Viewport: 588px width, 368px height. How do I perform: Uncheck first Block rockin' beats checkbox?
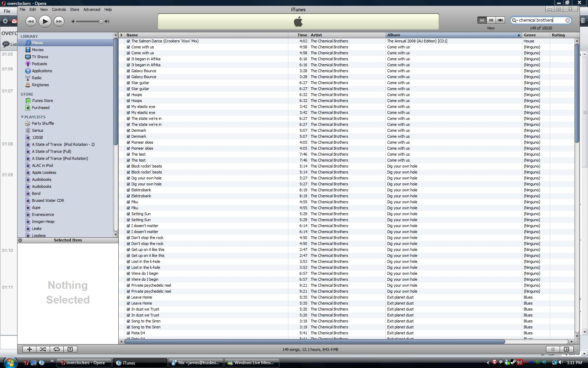128,166
